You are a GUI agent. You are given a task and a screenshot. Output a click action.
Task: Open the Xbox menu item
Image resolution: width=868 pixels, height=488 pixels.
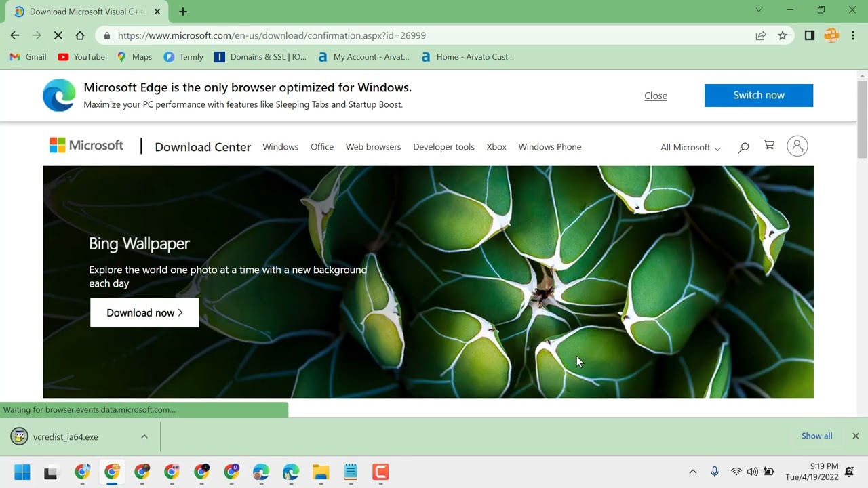[x=496, y=147]
